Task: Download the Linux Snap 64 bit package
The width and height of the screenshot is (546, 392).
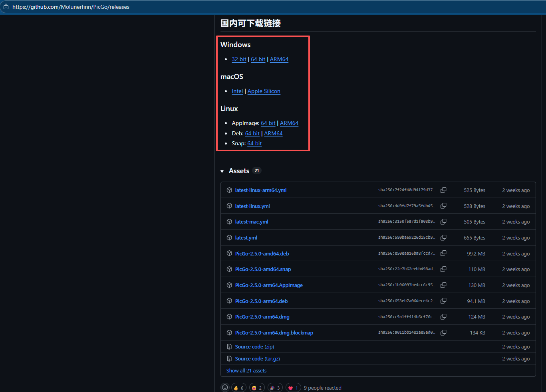Action: pos(254,143)
